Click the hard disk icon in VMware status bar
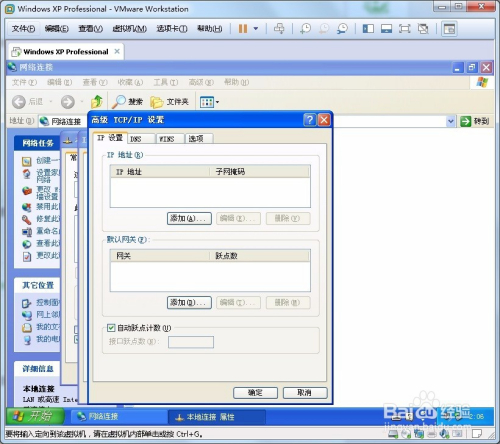Viewport: 500px width, 444px height. tap(393, 434)
